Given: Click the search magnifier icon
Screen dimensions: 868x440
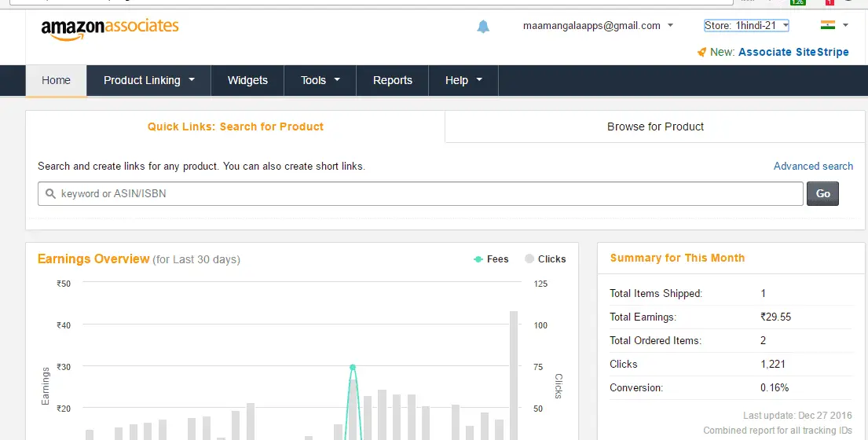Looking at the screenshot, I should point(50,194).
